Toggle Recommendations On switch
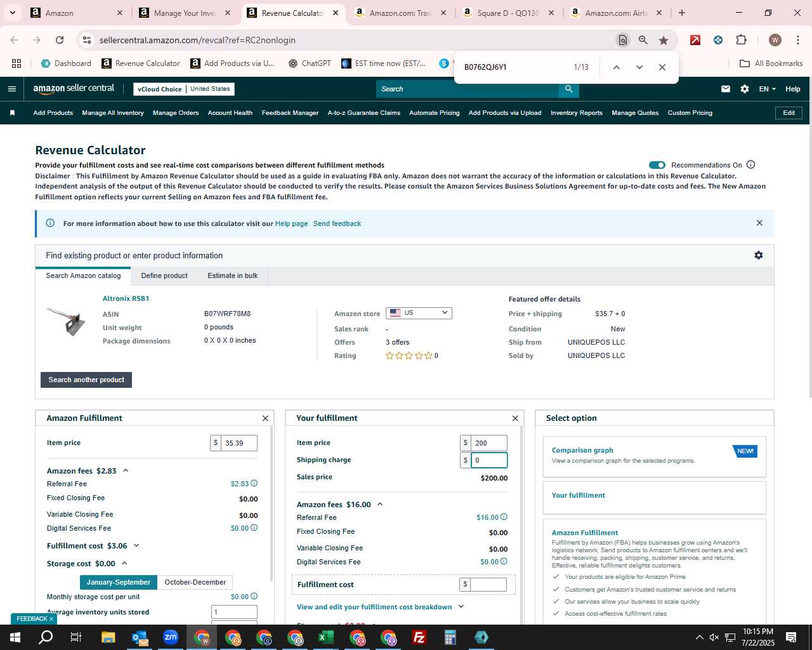Viewport: 812px width, 650px height. coord(657,165)
